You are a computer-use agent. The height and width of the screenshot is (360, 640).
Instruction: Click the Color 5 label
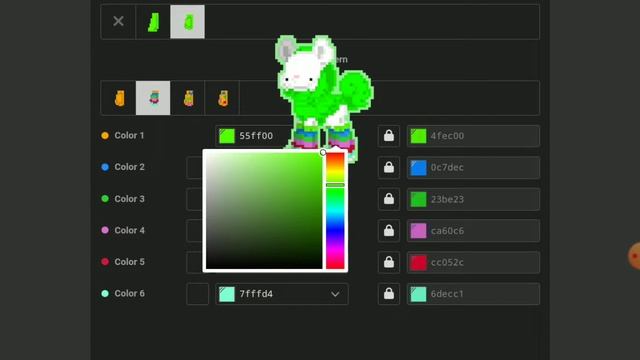[x=129, y=262]
